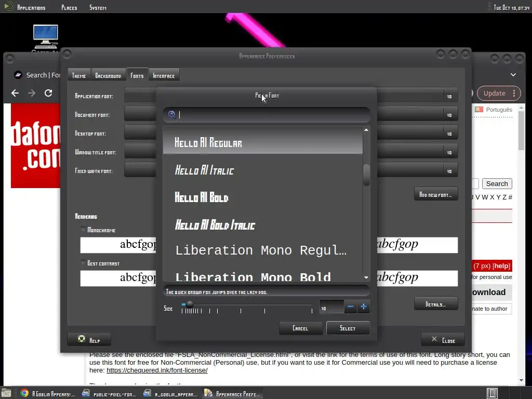Go back in browser window
Viewport: 532px width, 399px height.
point(15,93)
